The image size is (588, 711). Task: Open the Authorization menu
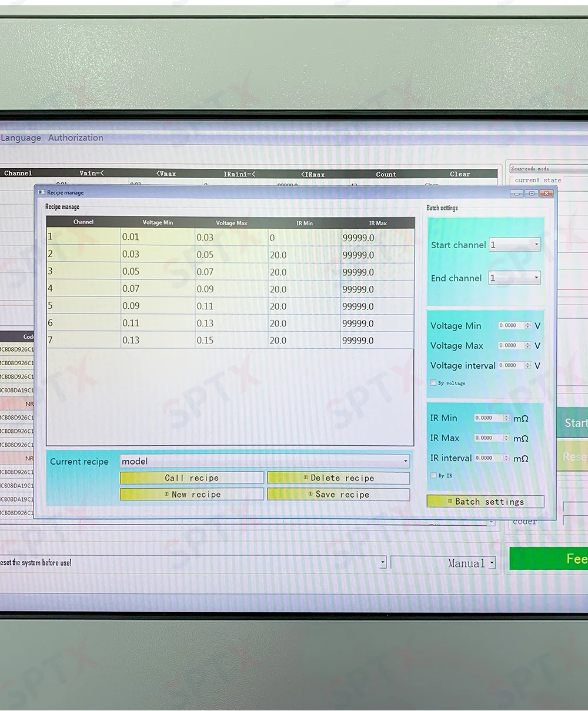tap(75, 138)
